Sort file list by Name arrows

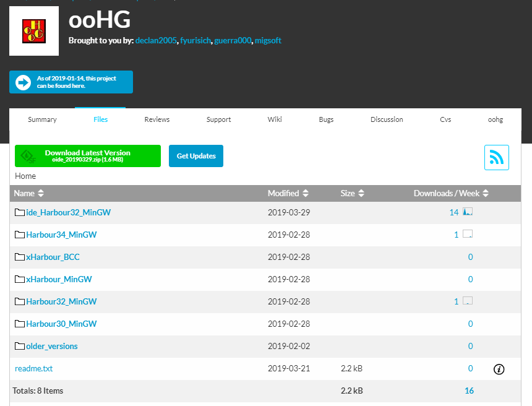41,193
